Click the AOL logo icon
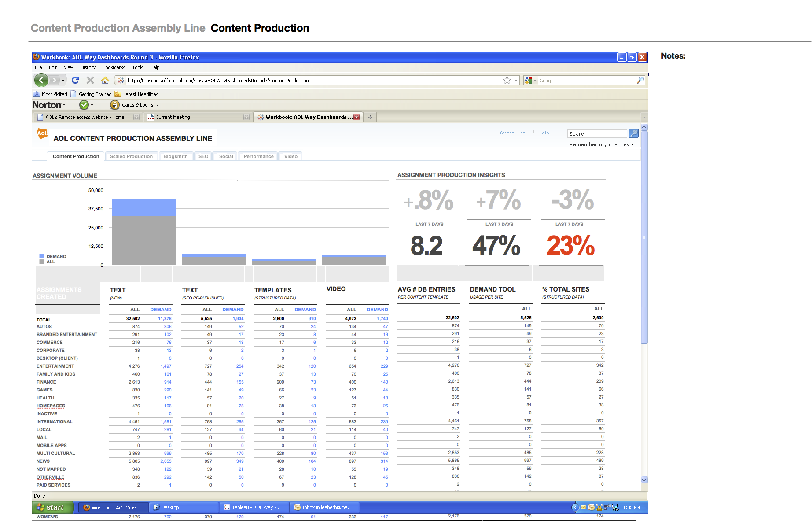This screenshot has height=524, width=812. (x=42, y=133)
